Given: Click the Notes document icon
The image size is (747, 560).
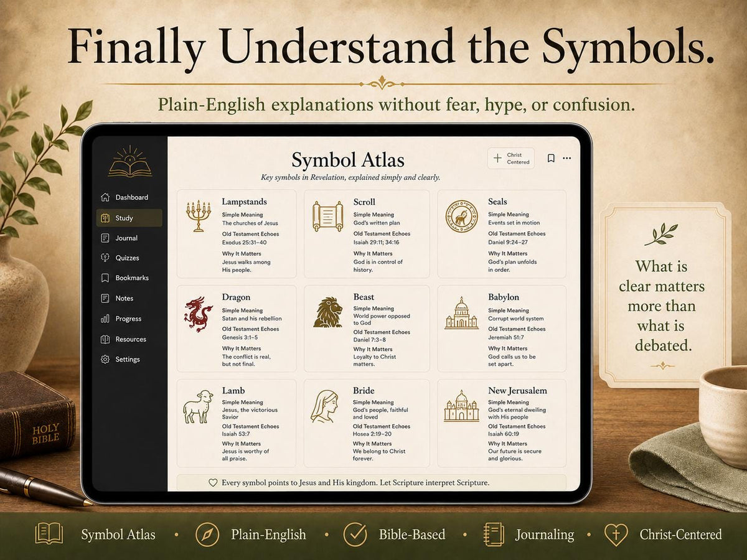Looking at the screenshot, I should tap(105, 298).
